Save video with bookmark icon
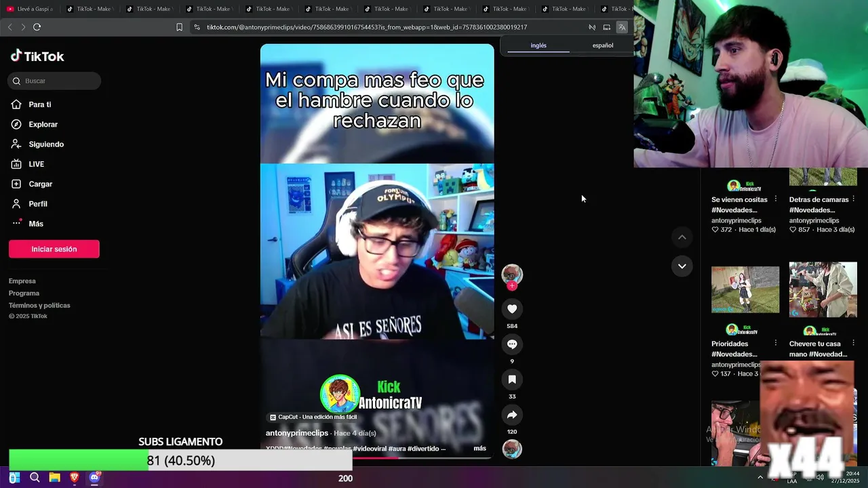The image size is (868, 488). point(512,380)
